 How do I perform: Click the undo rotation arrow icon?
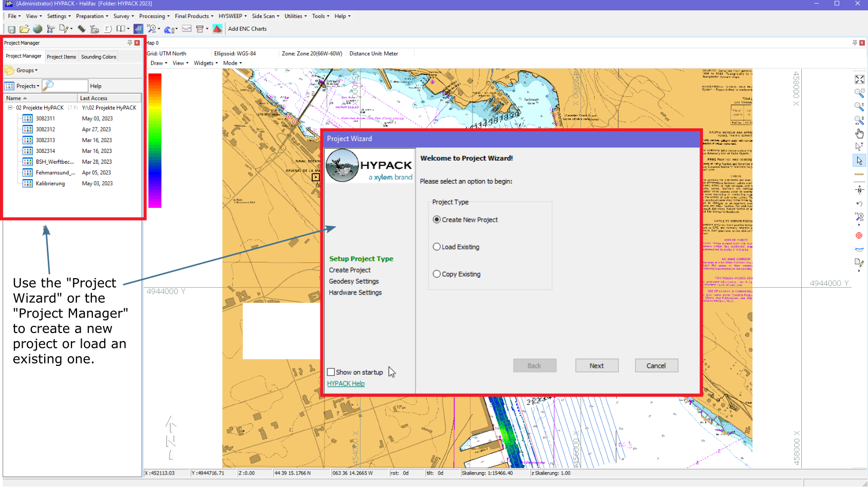coord(859,204)
